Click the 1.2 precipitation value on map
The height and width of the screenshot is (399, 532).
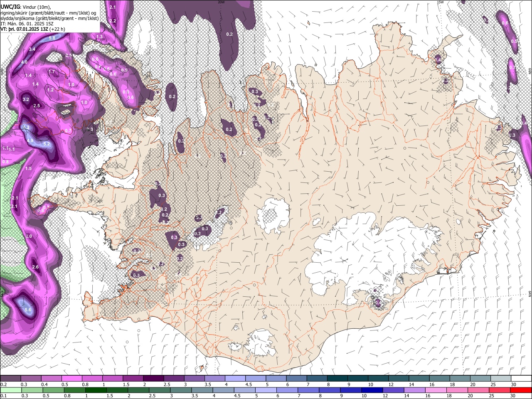pyautogui.click(x=51, y=90)
